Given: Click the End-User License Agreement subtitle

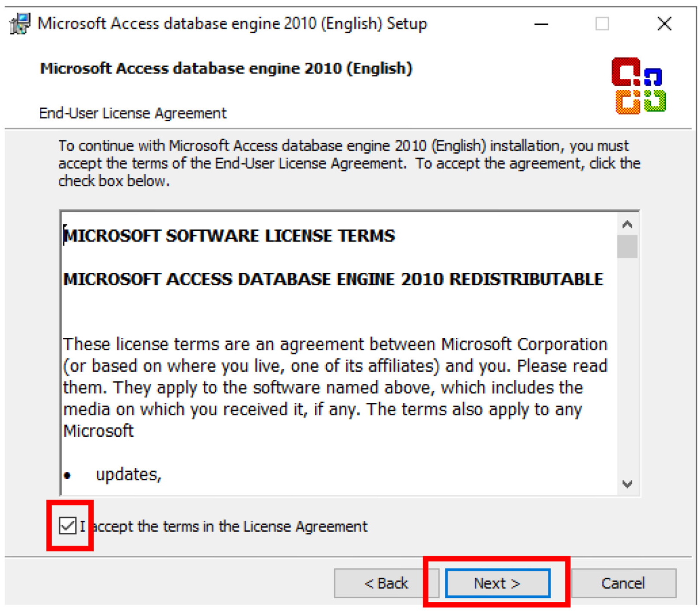Looking at the screenshot, I should click(133, 113).
